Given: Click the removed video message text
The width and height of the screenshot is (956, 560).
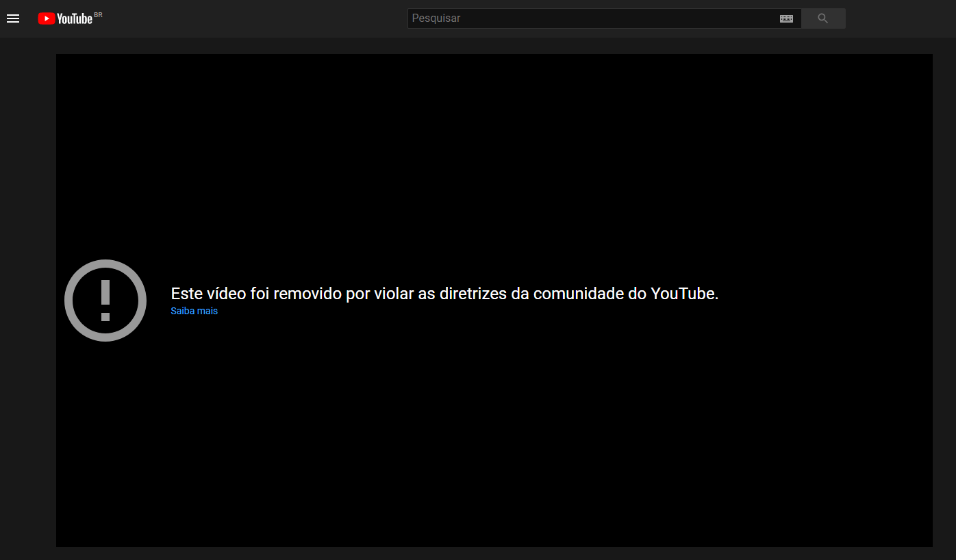Looking at the screenshot, I should coord(444,294).
